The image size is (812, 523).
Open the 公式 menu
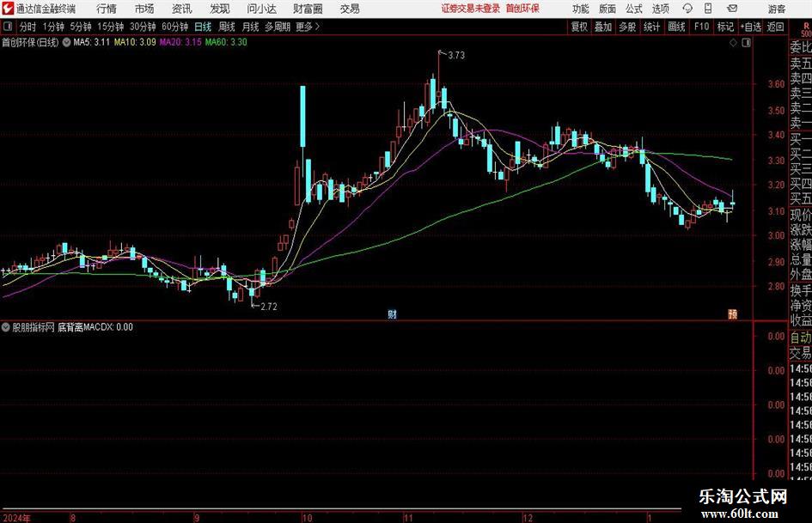pos(634,9)
